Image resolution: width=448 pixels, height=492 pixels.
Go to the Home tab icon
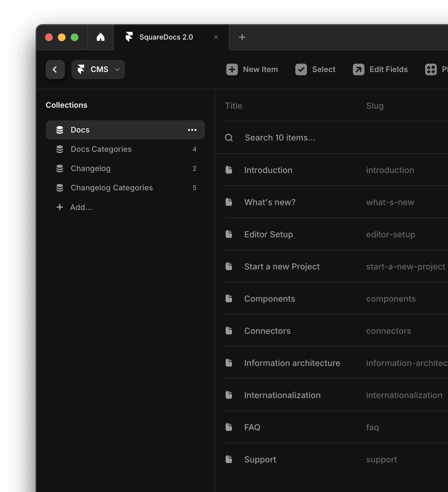(101, 37)
